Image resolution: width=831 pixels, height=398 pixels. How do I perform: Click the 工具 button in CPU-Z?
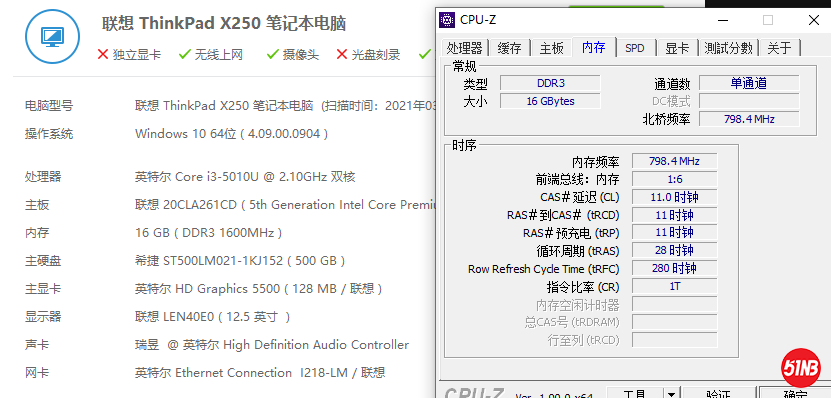pos(634,393)
